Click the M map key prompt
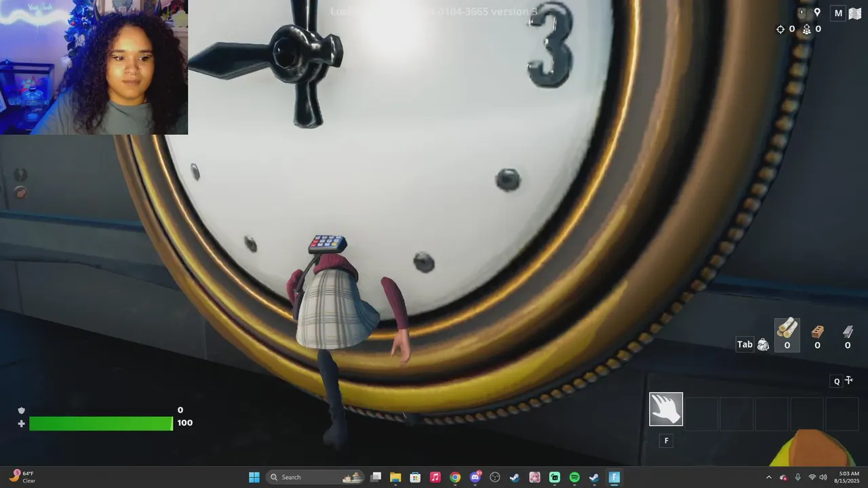Image resolution: width=868 pixels, height=488 pixels. [x=838, y=13]
